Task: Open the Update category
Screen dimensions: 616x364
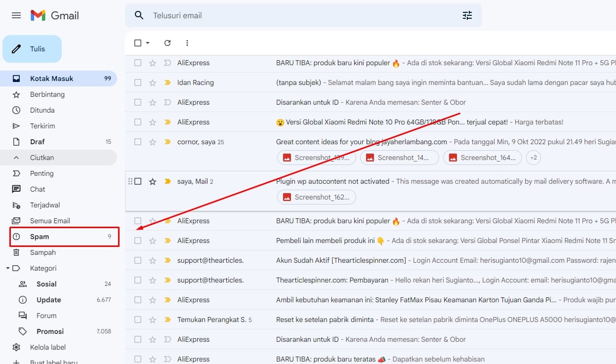Action: coord(58,300)
